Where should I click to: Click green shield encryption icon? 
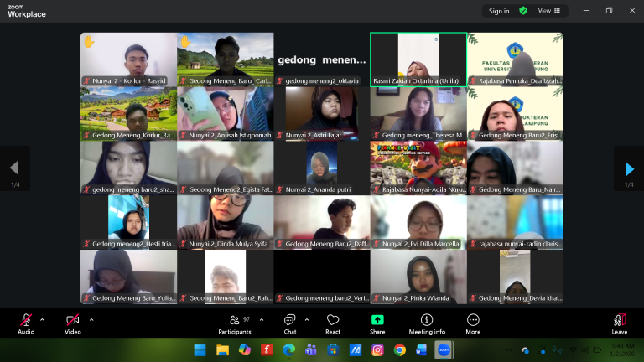tap(523, 11)
